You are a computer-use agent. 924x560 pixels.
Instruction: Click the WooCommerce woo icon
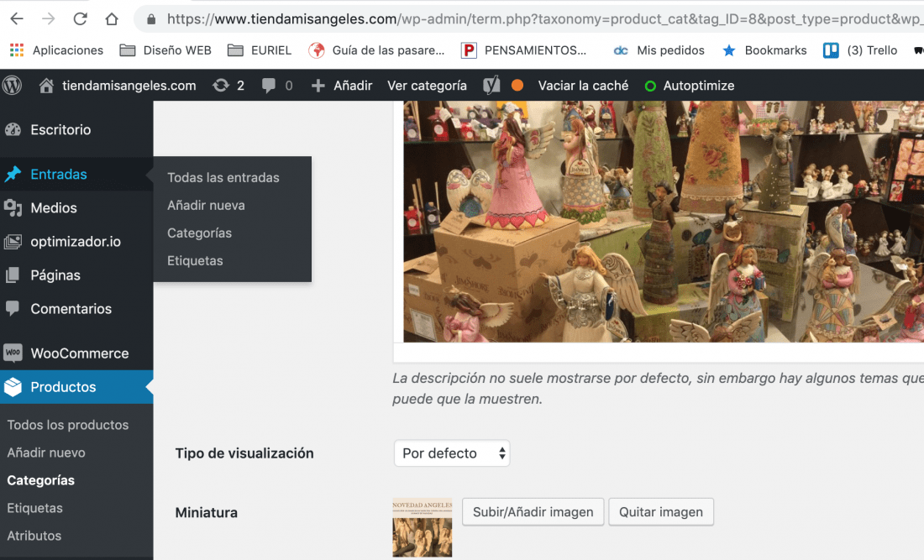click(13, 353)
